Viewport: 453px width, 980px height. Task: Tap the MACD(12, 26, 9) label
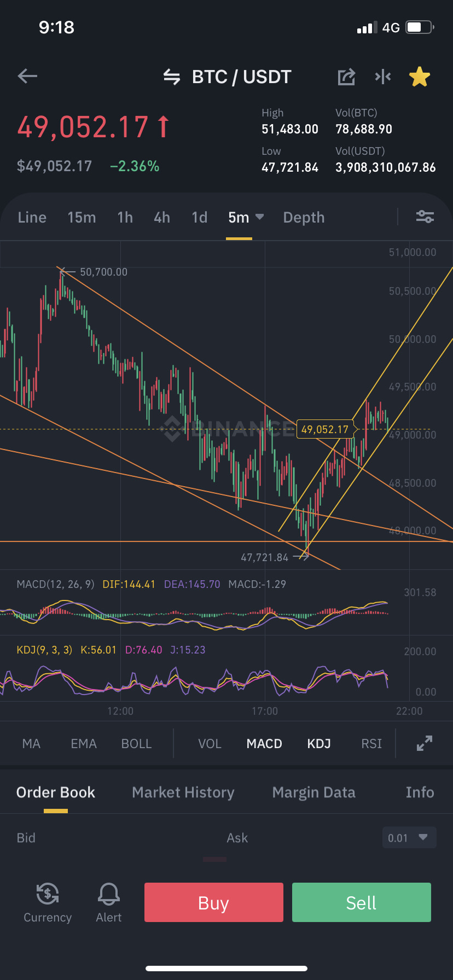[55, 584]
